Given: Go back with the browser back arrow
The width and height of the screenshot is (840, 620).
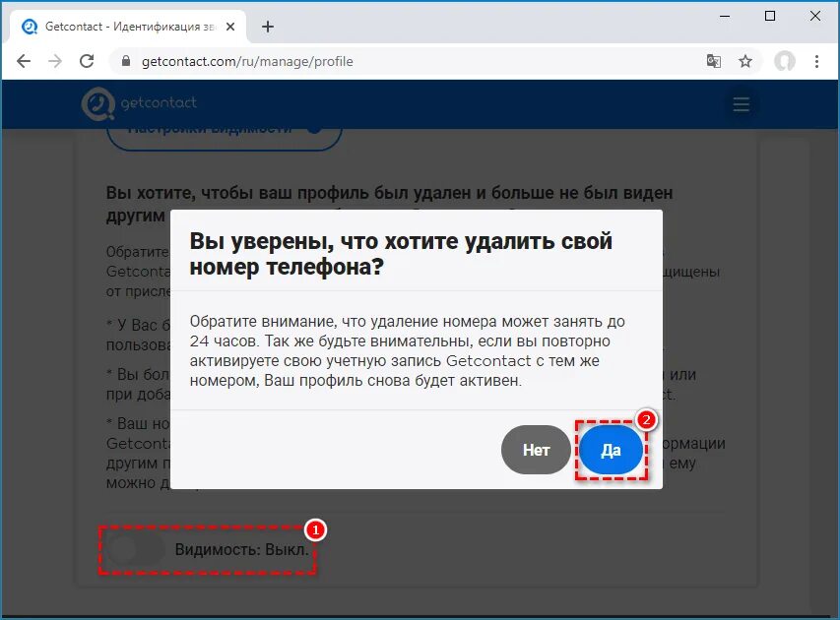Looking at the screenshot, I should [24, 61].
